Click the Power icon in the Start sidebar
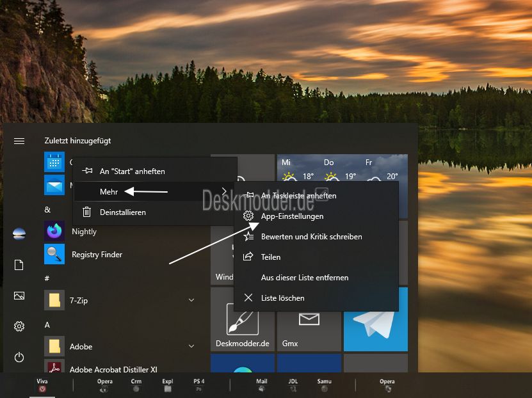Image resolution: width=532 pixels, height=398 pixels. point(19,357)
